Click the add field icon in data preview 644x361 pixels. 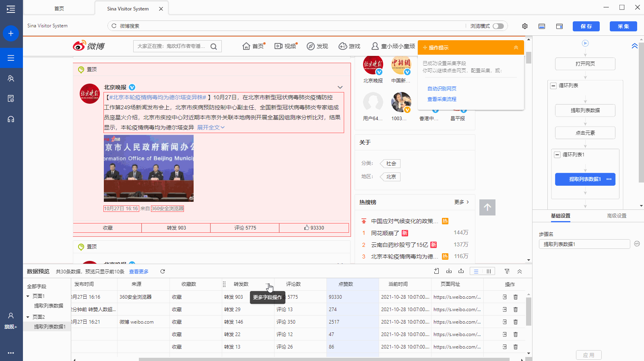(437, 271)
